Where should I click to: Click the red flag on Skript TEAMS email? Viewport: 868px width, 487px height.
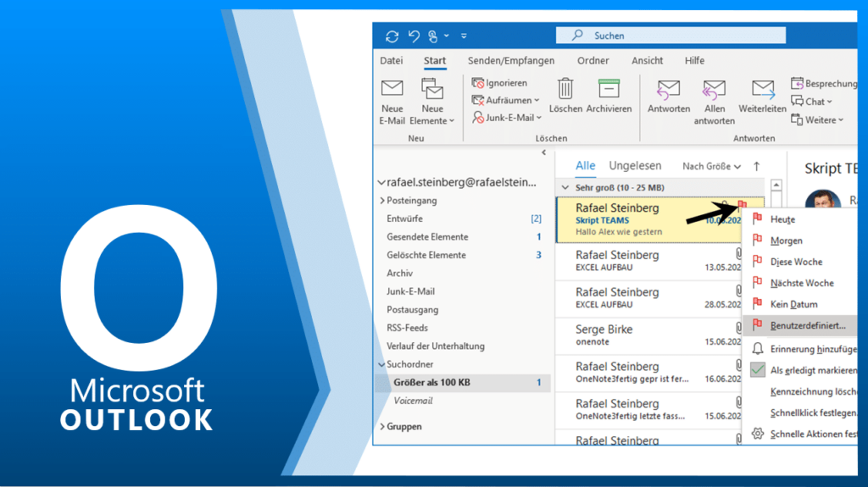(x=743, y=206)
